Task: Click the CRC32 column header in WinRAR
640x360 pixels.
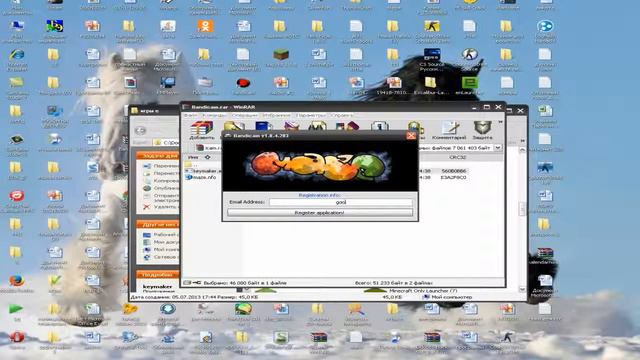Action: pyautogui.click(x=457, y=157)
